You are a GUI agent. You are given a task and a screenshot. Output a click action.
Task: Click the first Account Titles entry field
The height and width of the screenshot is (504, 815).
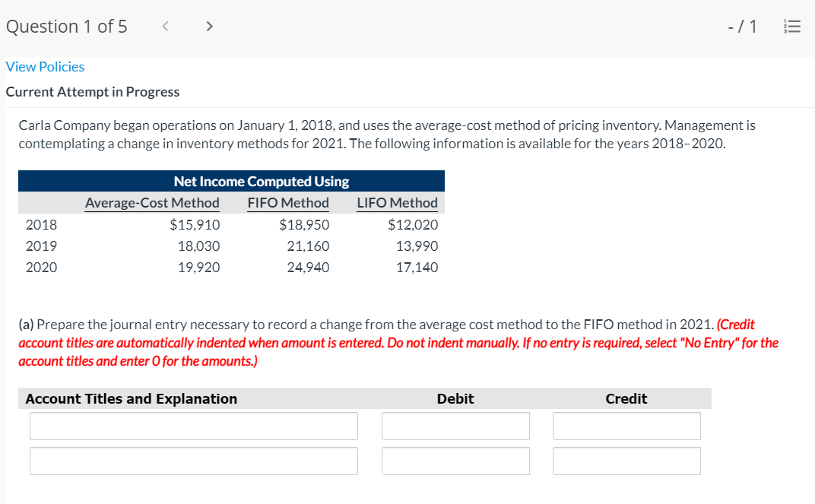[193, 426]
